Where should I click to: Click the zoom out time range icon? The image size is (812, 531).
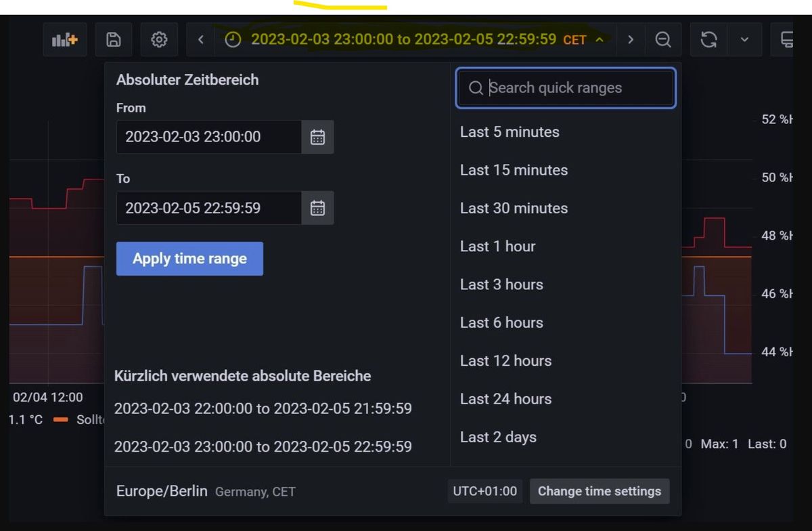pos(663,40)
